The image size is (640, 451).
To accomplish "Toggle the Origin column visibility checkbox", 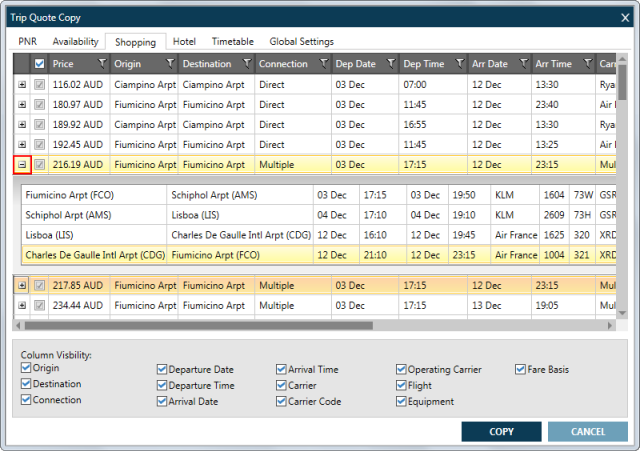I will (x=27, y=369).
